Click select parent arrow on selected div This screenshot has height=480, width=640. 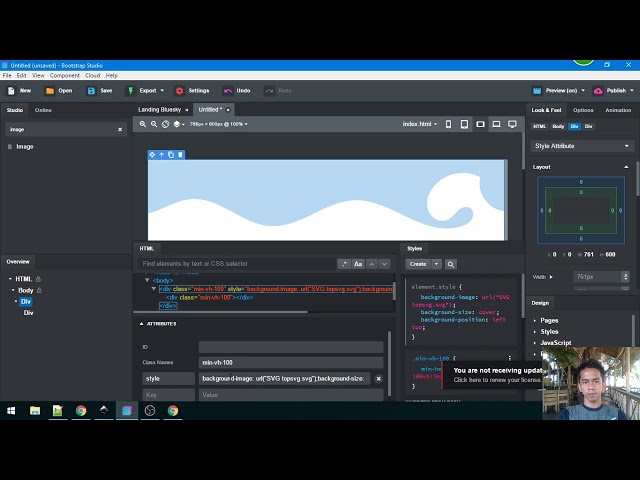click(162, 155)
